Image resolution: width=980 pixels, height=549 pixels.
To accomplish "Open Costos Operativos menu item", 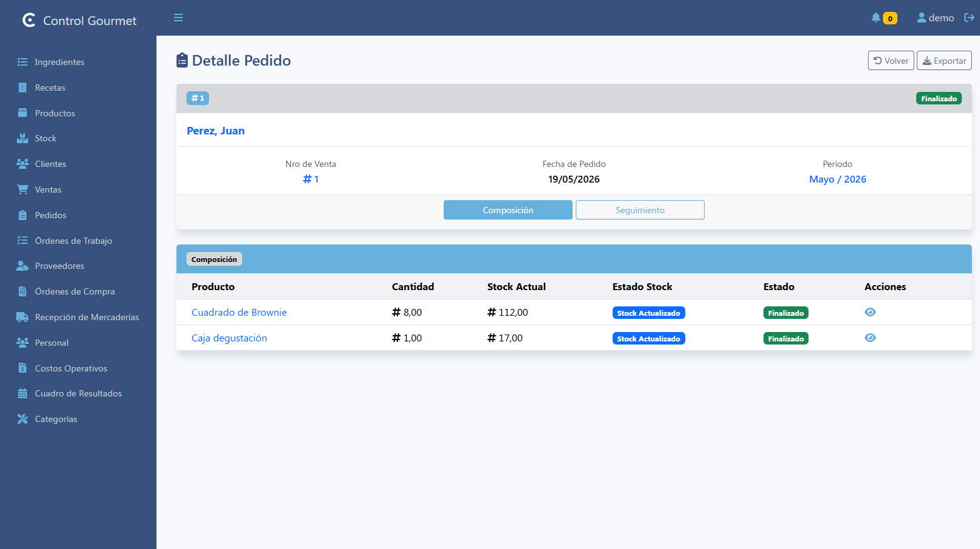I will tap(71, 368).
